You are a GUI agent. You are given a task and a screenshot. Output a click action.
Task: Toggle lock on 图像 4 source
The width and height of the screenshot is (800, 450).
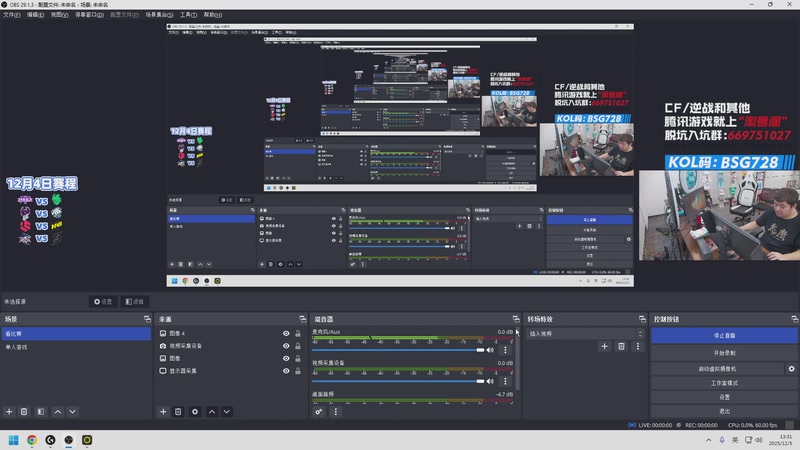pos(298,333)
